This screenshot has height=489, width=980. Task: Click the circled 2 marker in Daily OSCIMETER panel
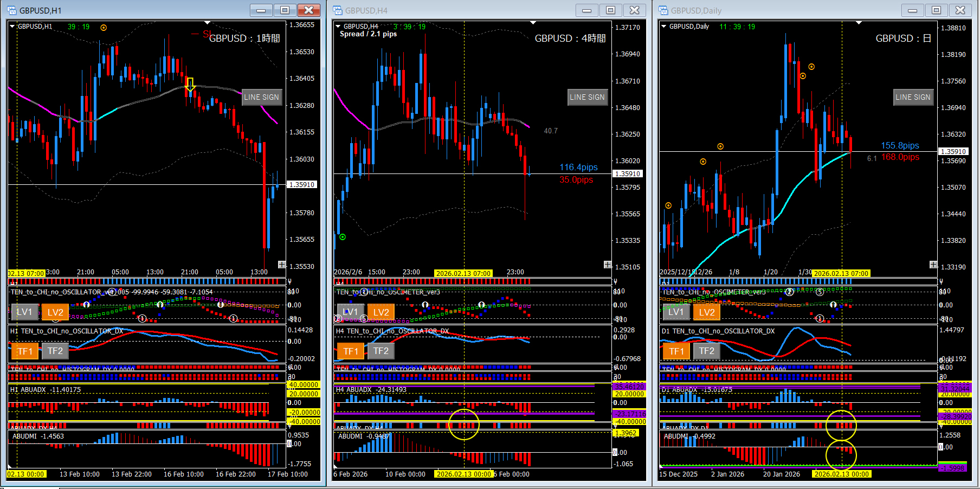790,292
